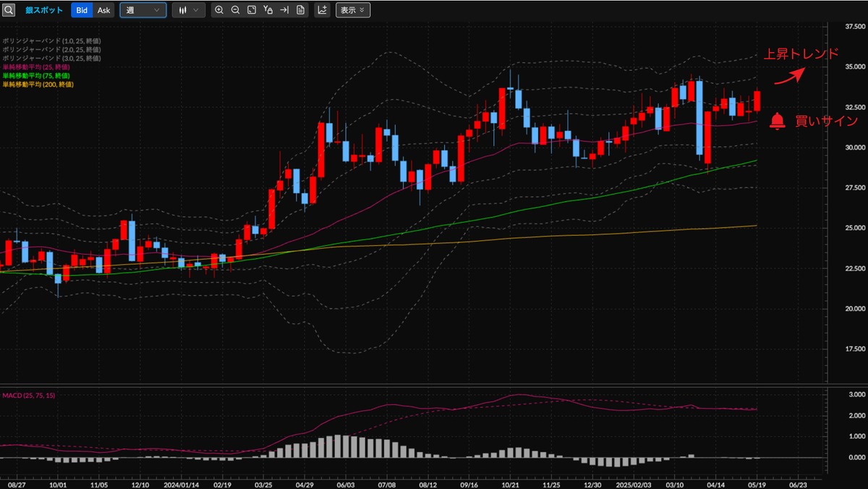
Task: Open the 表示 display options dropdown
Action: (352, 9)
